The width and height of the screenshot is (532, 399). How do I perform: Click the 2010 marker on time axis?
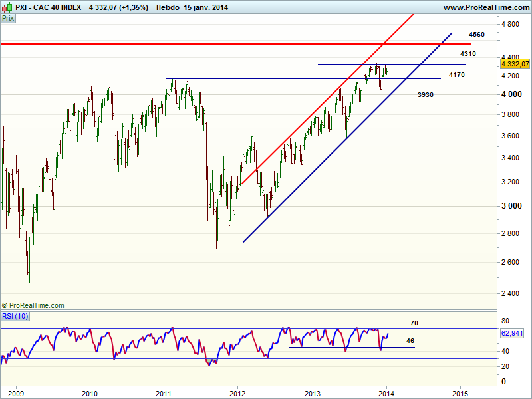[90, 392]
